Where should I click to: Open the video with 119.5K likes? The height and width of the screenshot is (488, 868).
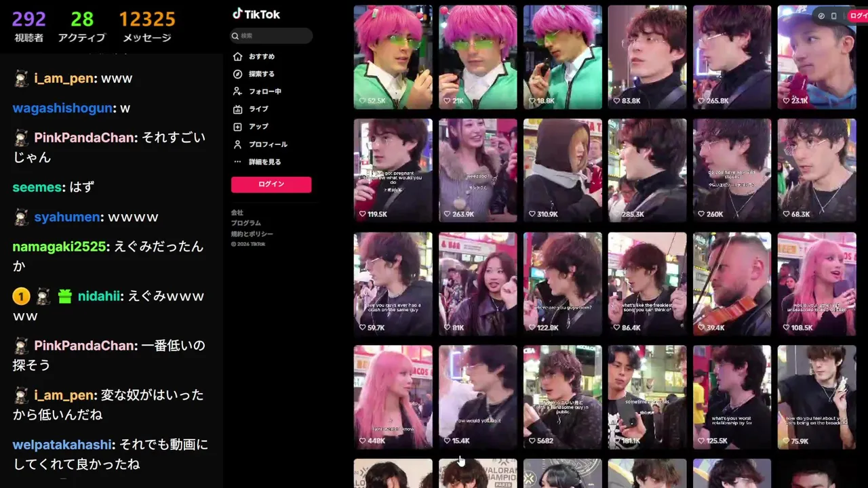click(x=393, y=170)
